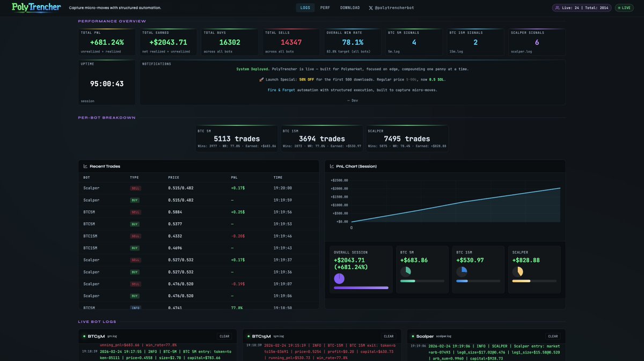Click the BTC 15M blue pie icon
Viewport: 644px width, 361px height.
pos(462,272)
